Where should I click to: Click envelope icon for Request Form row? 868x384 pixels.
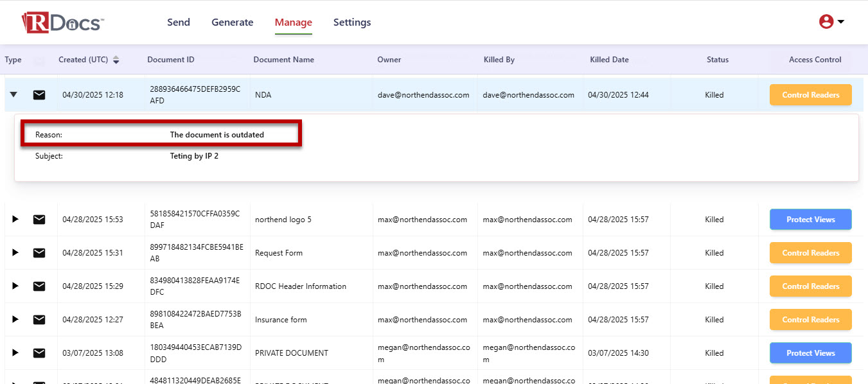39,253
